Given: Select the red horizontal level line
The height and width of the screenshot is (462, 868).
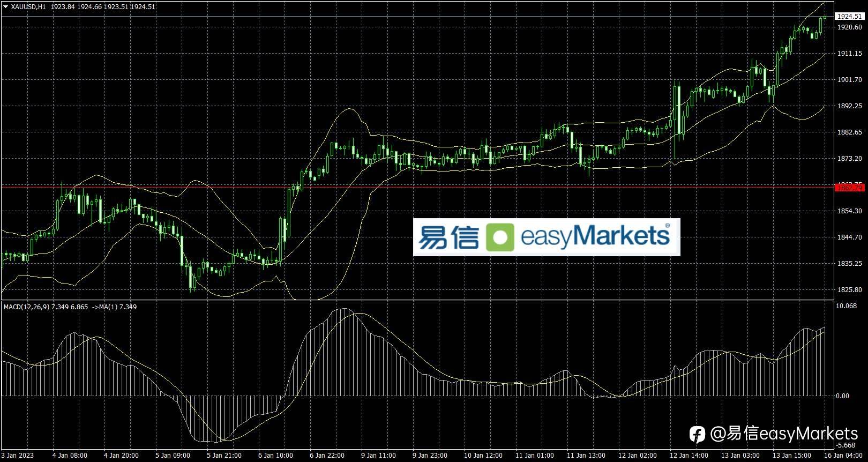Looking at the screenshot, I should (418, 187).
